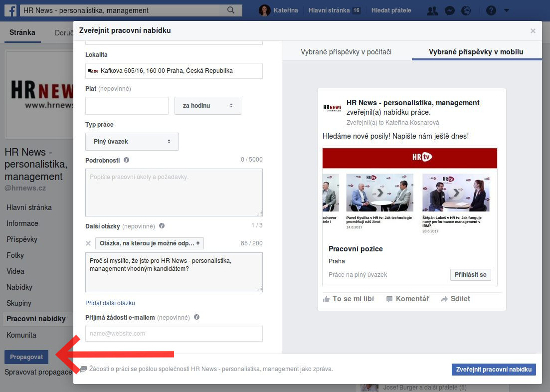Viewport: 550px width, 392px height.
Task: Open Nabídky in left sidebar
Action: [x=19, y=287]
